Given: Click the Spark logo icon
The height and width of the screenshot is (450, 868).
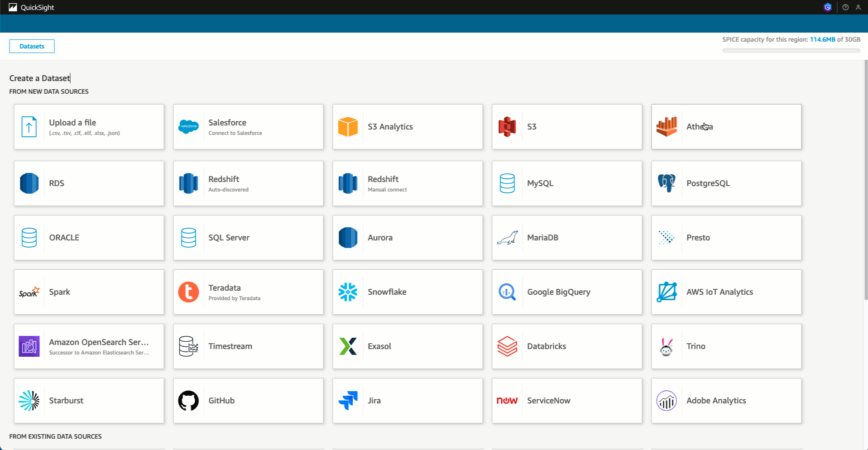Looking at the screenshot, I should [x=29, y=292].
